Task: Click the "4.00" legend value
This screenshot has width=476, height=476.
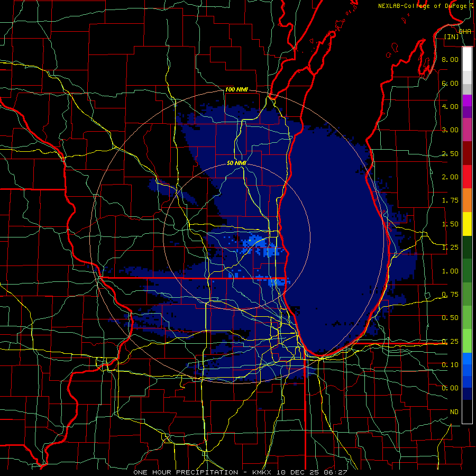Action: (x=450, y=106)
